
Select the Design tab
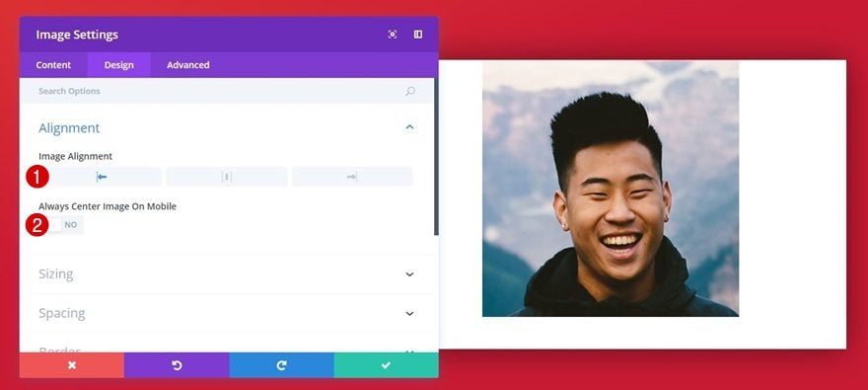[119, 65]
